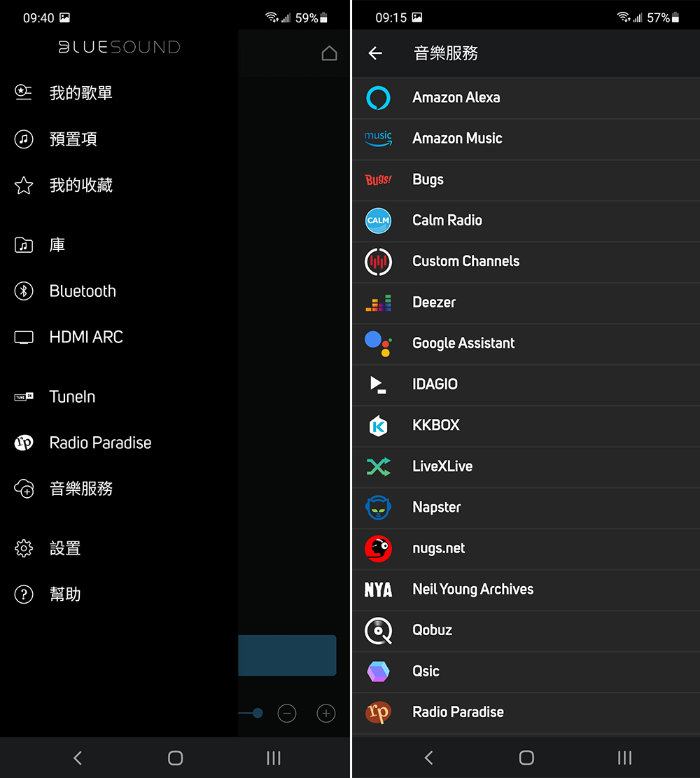The height and width of the screenshot is (778, 700).
Task: Open 音樂服務 from side menu
Action: point(81,489)
